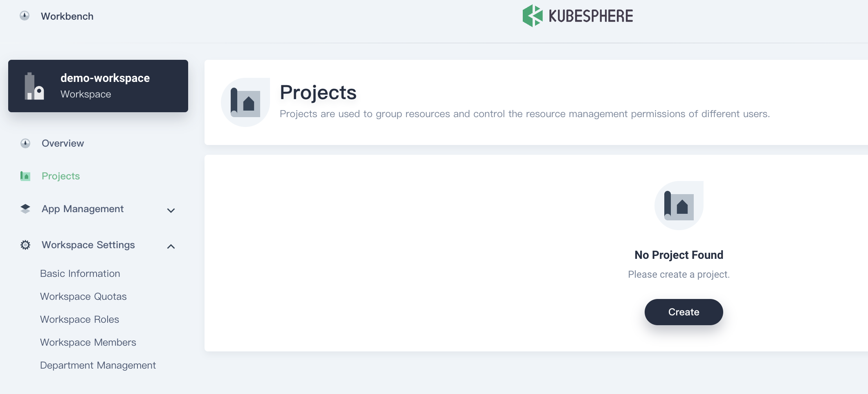Viewport: 868px width, 394px height.
Task: Open the Projects page from sidebar
Action: [61, 176]
